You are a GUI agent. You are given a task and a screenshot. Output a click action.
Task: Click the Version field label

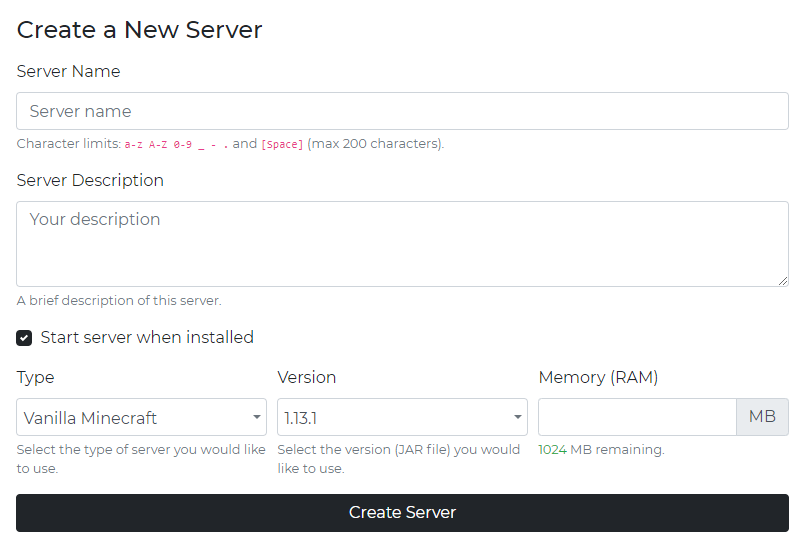306,378
